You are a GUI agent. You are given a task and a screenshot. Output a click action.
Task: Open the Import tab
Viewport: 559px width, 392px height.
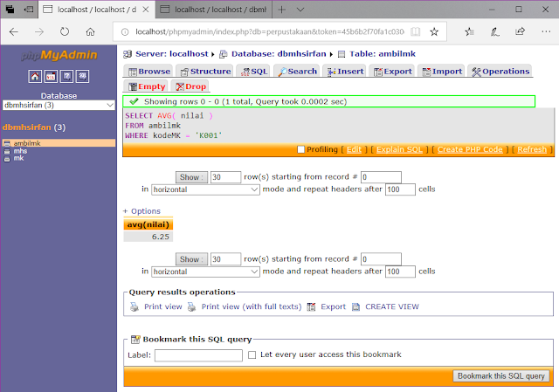[x=442, y=72]
